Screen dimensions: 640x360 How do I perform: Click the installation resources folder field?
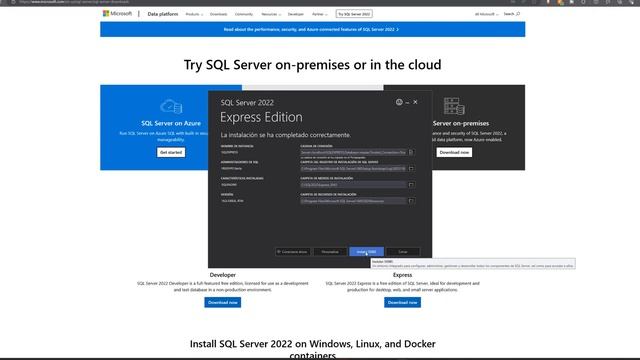pyautogui.click(x=353, y=201)
